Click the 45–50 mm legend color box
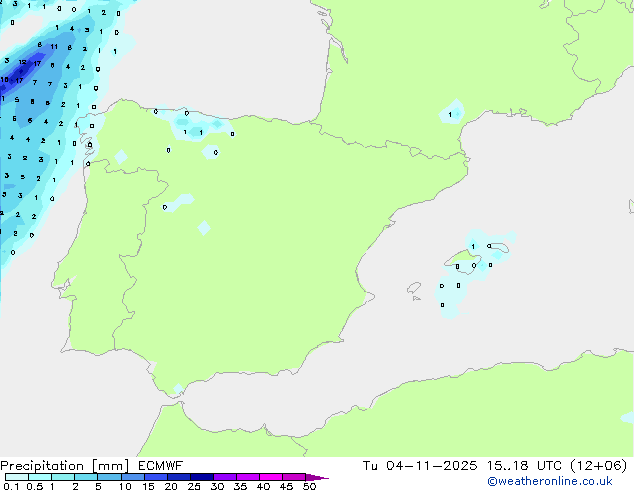This screenshot has width=634, height=490. click(294, 477)
